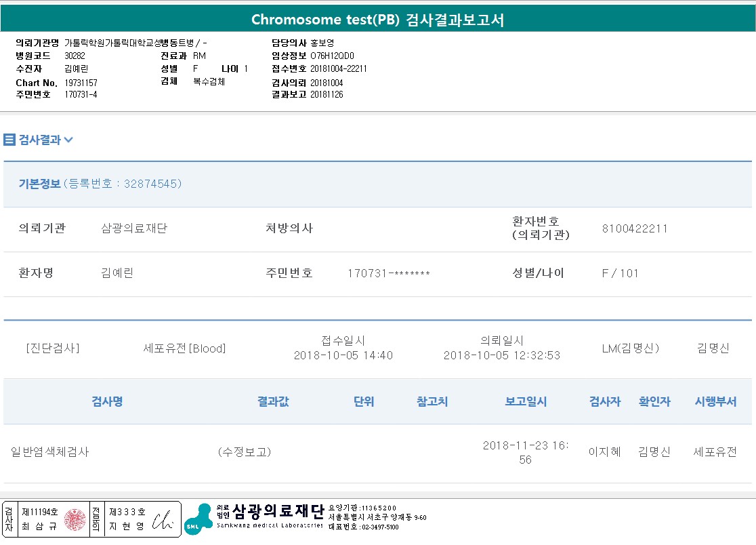756x545 pixels.
Task: Click the Chromosome test(PB) report title
Action: [377, 20]
